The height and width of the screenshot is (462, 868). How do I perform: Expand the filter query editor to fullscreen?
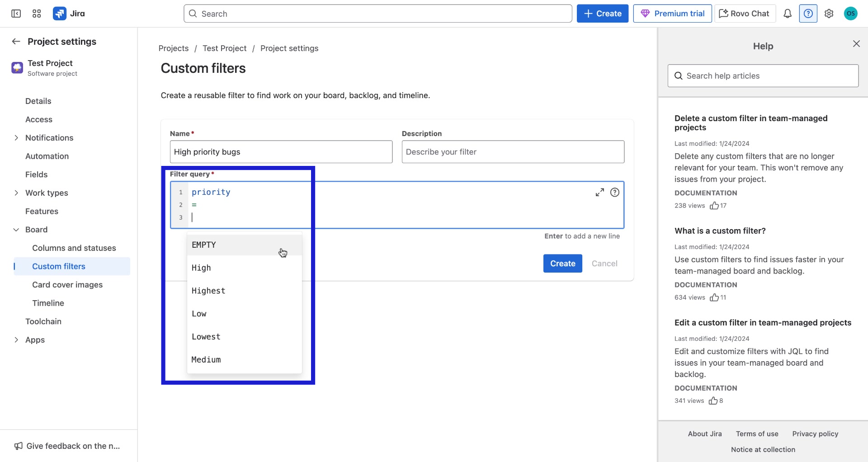pos(599,192)
